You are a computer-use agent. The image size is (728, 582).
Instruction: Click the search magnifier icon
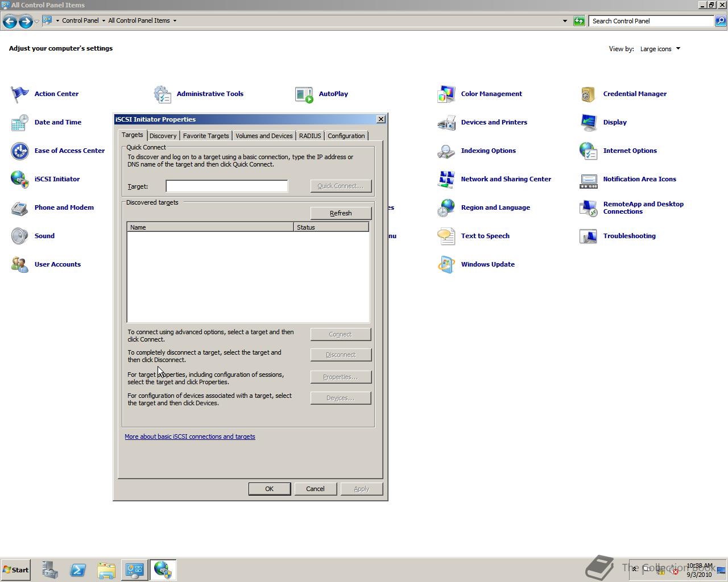pos(720,21)
